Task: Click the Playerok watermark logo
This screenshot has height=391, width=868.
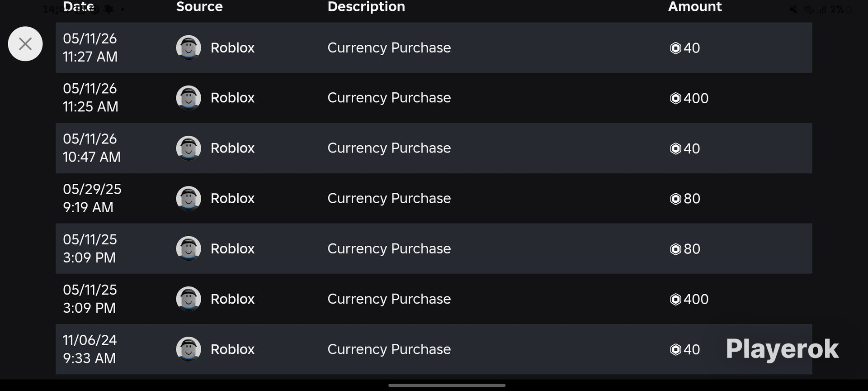Action: 782,349
